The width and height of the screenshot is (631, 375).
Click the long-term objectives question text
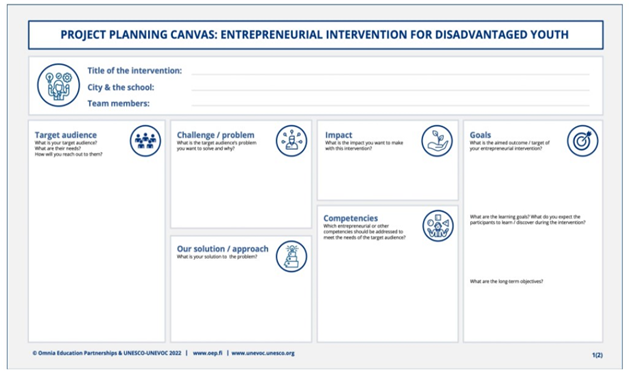click(506, 281)
